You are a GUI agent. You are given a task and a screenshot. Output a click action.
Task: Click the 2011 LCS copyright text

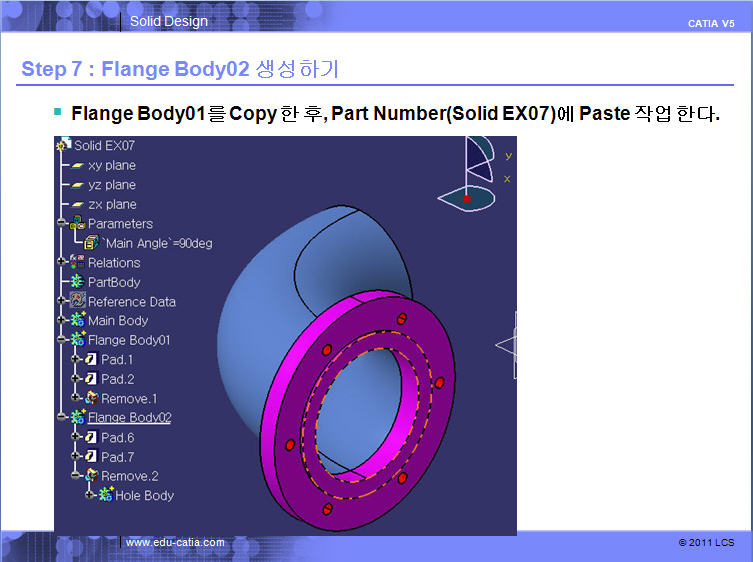[706, 543]
